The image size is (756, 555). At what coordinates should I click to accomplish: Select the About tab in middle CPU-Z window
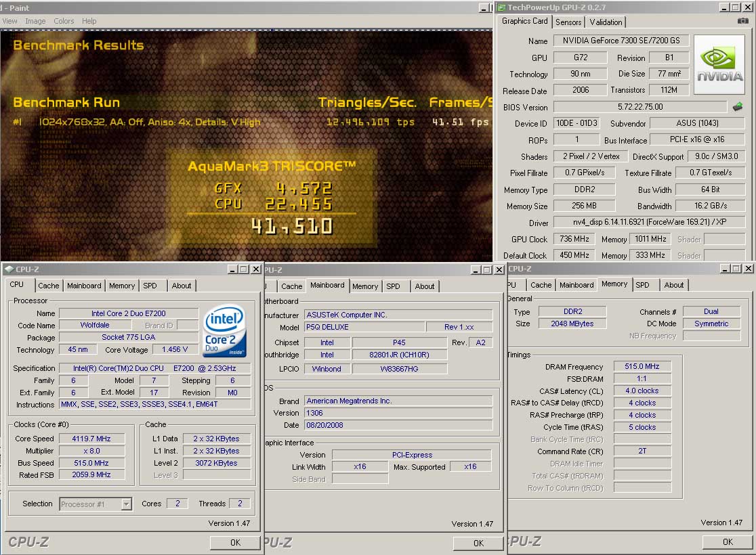click(424, 286)
